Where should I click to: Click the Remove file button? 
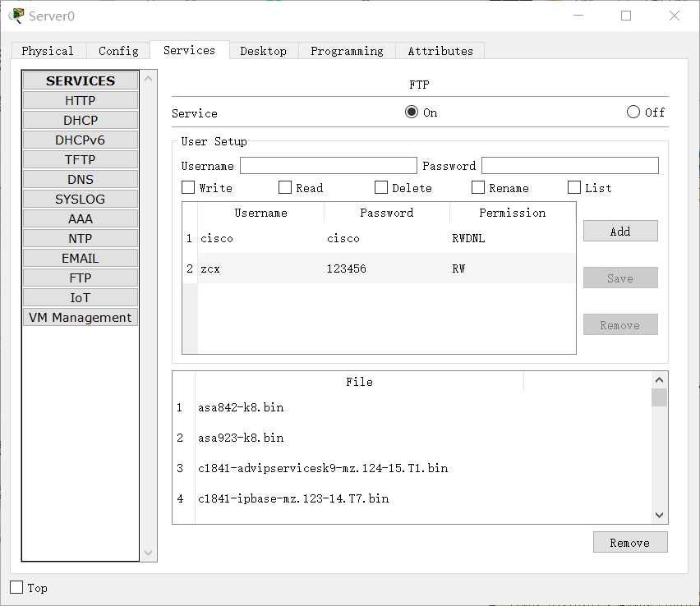coord(630,542)
